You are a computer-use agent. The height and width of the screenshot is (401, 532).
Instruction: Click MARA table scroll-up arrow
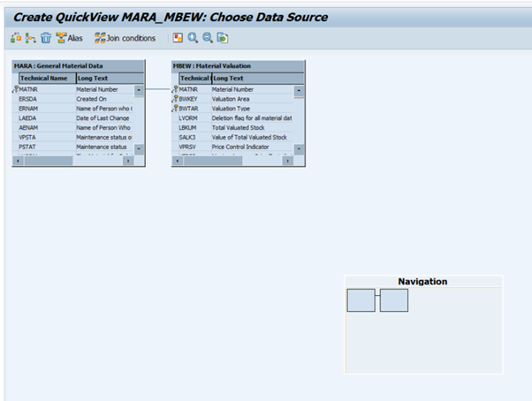(x=139, y=90)
